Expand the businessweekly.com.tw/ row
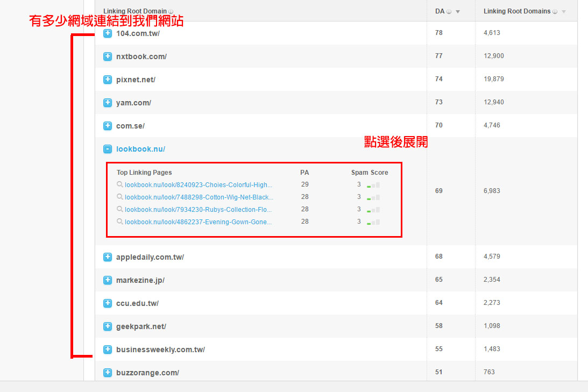Screen dimensions: 588x392 (108, 350)
